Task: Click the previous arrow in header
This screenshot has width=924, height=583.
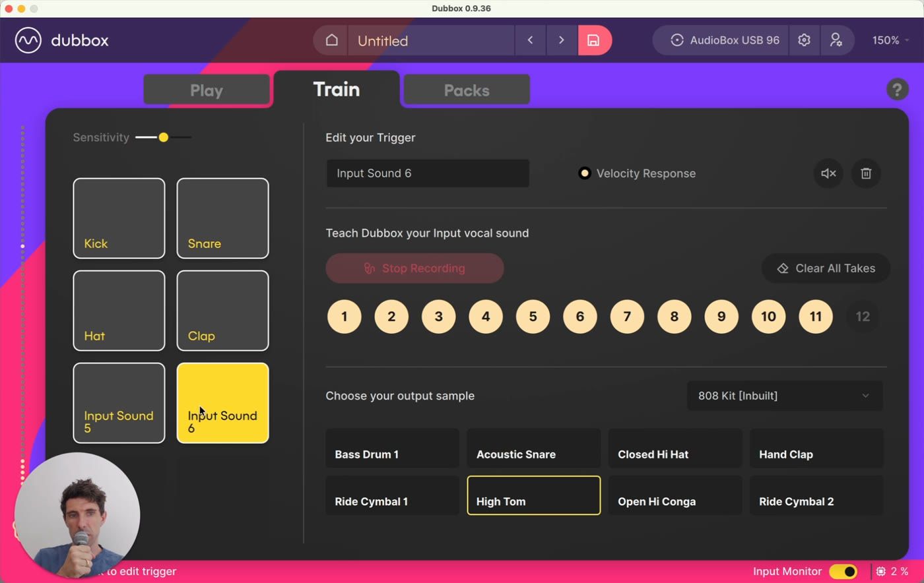Action: (x=530, y=40)
